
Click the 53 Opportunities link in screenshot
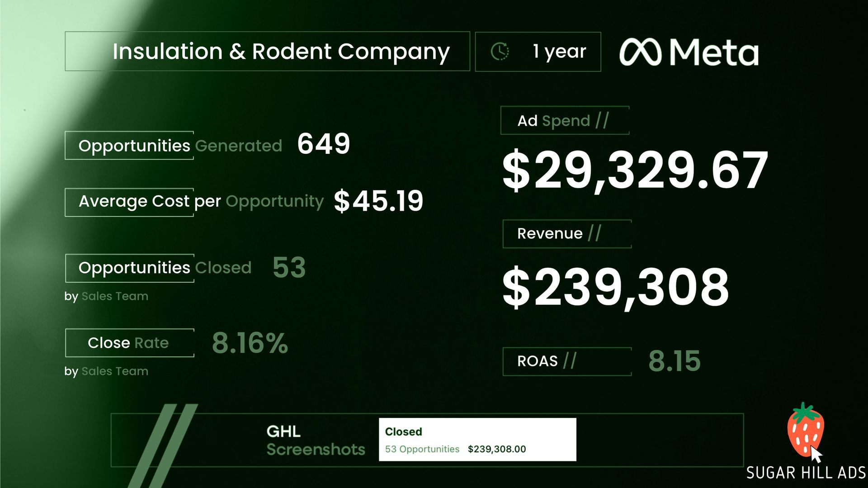pos(422,449)
